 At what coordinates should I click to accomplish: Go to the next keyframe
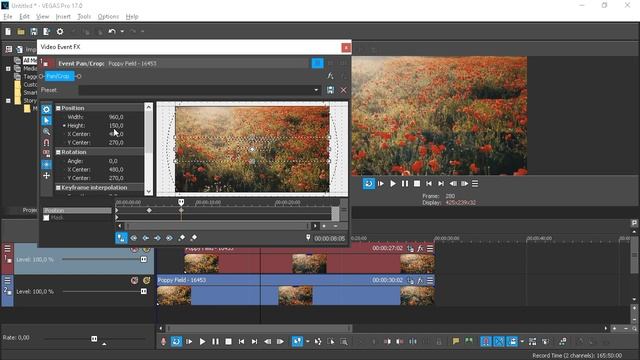click(157, 238)
